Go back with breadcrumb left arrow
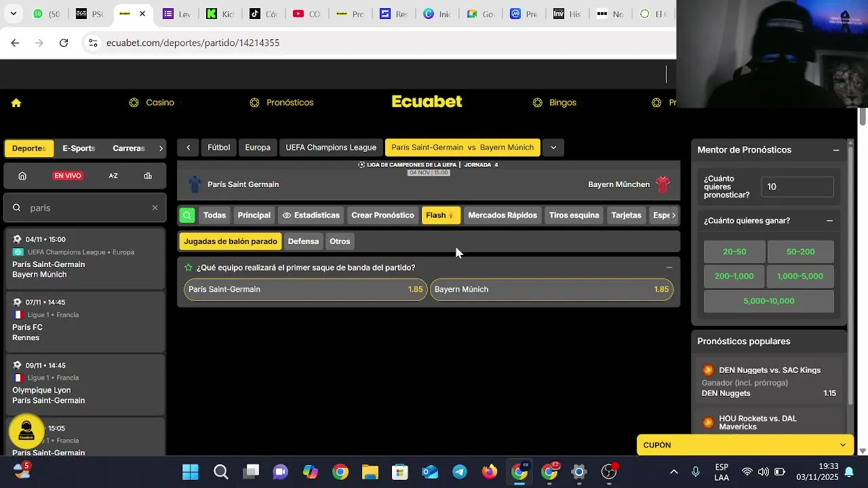Viewport: 868px width, 488px height. pyautogui.click(x=188, y=148)
